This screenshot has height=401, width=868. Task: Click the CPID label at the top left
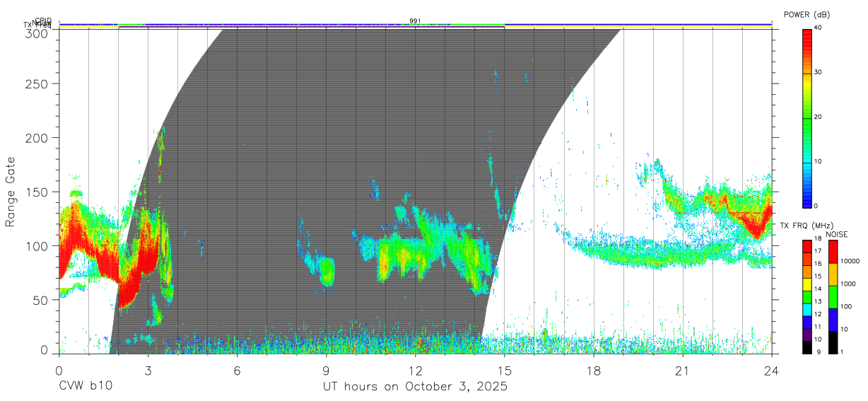tap(43, 21)
